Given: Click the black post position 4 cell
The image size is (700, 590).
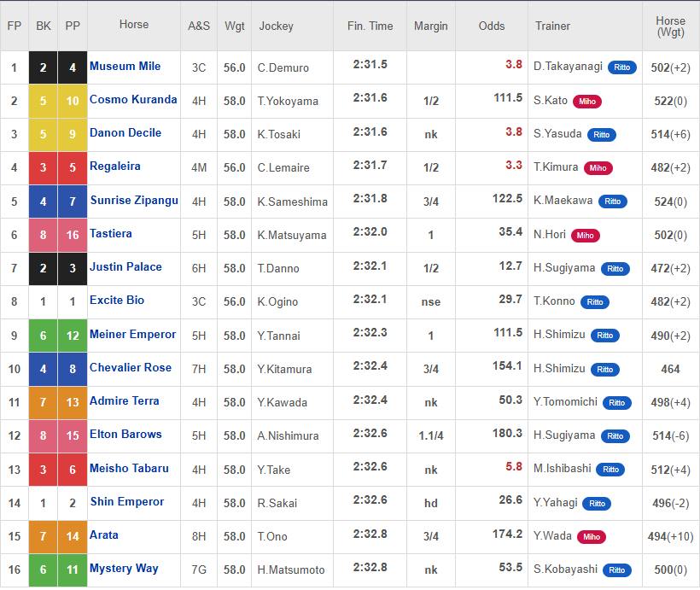Looking at the screenshot, I should (73, 67).
